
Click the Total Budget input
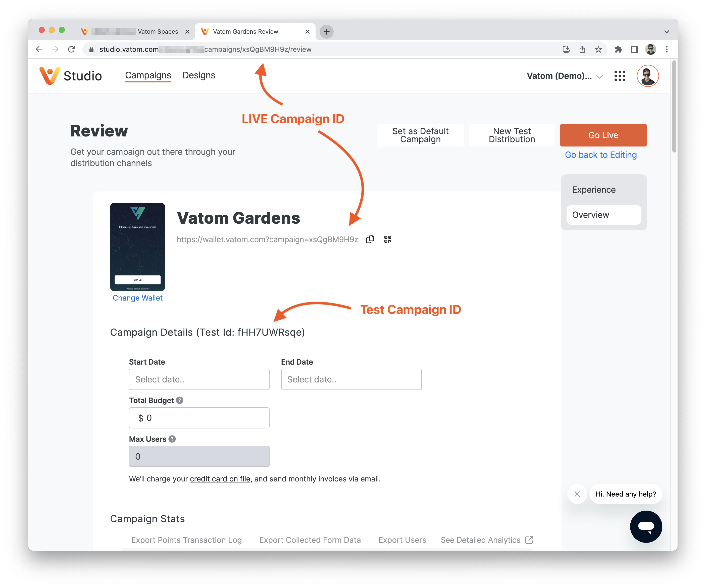(199, 418)
